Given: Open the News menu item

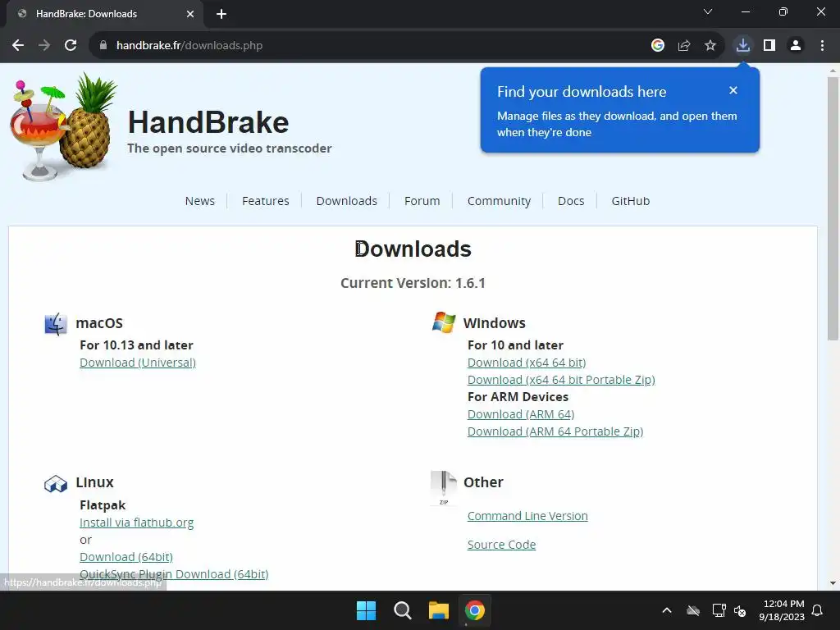Looking at the screenshot, I should click(x=200, y=201).
